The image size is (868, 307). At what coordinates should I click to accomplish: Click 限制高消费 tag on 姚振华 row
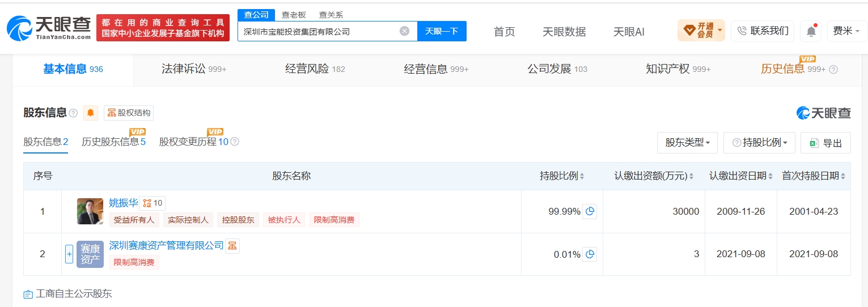(335, 220)
